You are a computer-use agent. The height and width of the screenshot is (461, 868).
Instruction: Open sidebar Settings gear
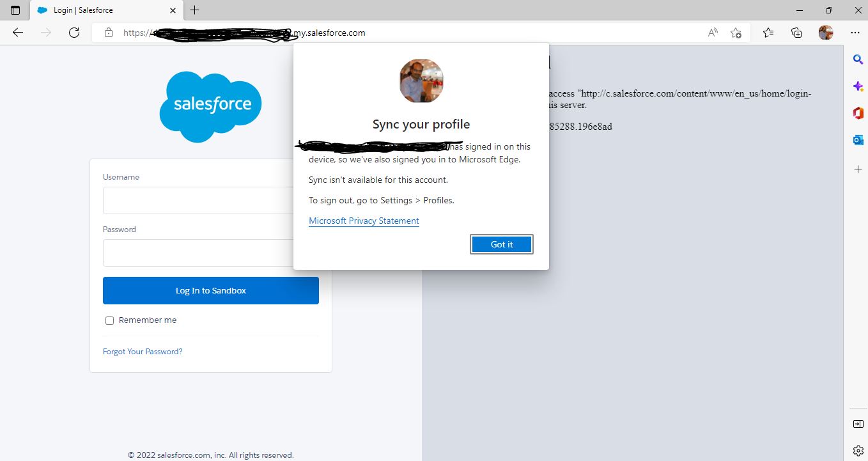click(x=858, y=450)
